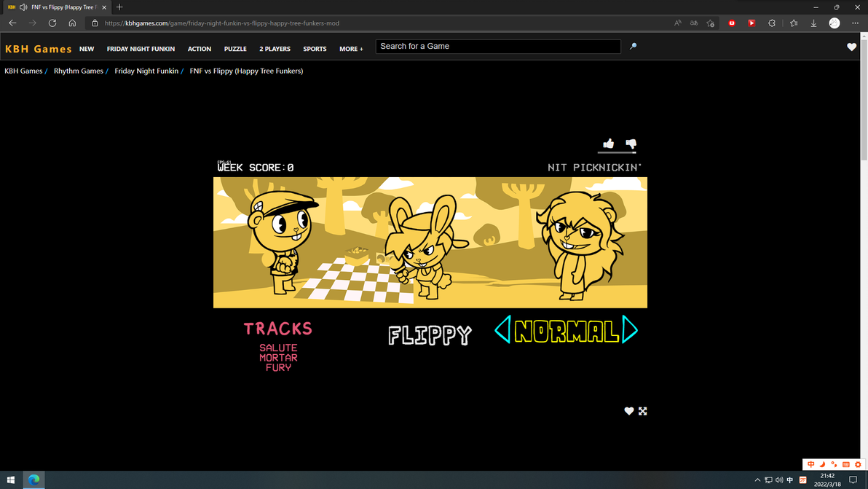Click FNF vs Flippy breadcrumb text
Viewport: 868px width, 489px height.
pos(246,71)
